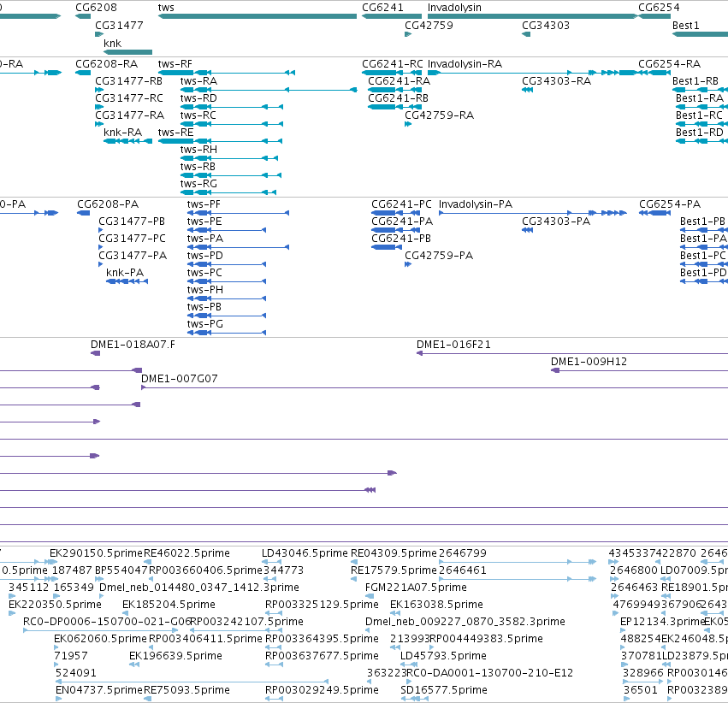728x703 pixels.
Task: Select transcript Best1-RB
Action: [x=700, y=90]
